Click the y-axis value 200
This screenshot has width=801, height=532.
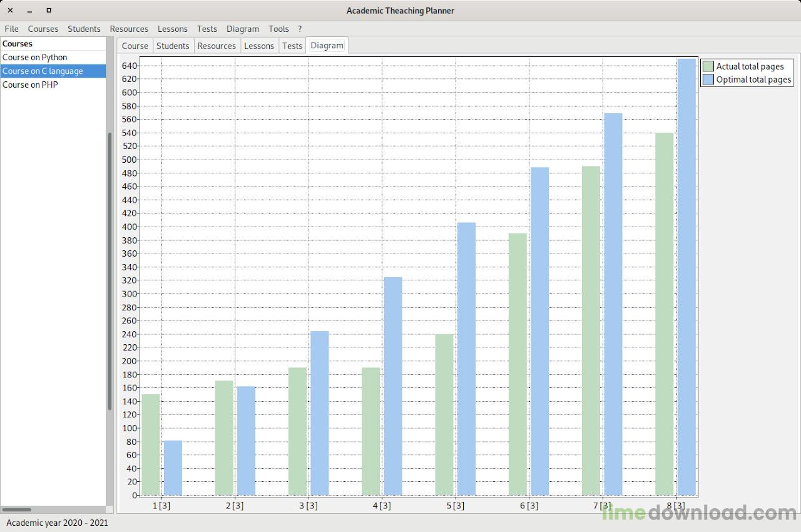[129, 361]
